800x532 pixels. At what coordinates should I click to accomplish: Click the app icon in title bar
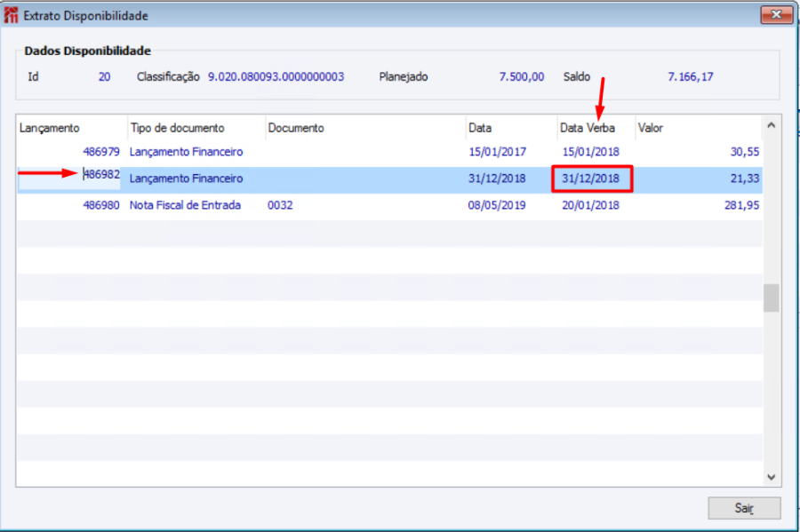tap(11, 15)
